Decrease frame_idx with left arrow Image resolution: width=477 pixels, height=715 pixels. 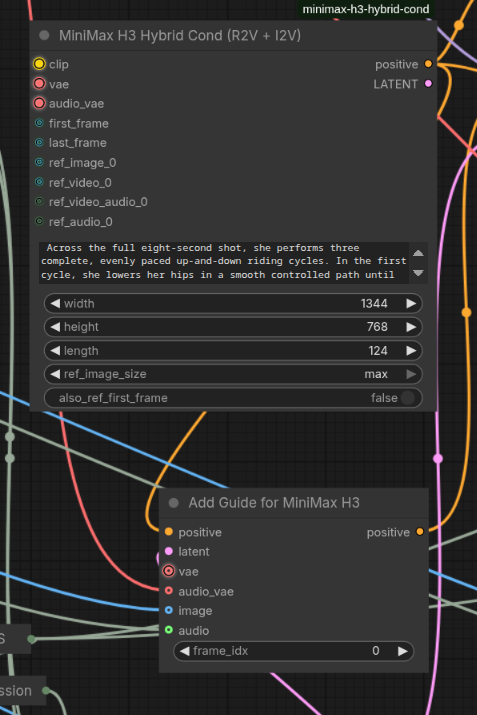coord(185,651)
